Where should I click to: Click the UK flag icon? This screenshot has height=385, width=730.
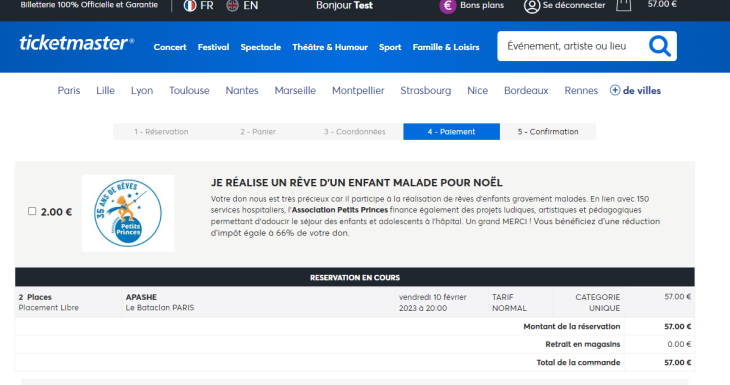(x=232, y=6)
